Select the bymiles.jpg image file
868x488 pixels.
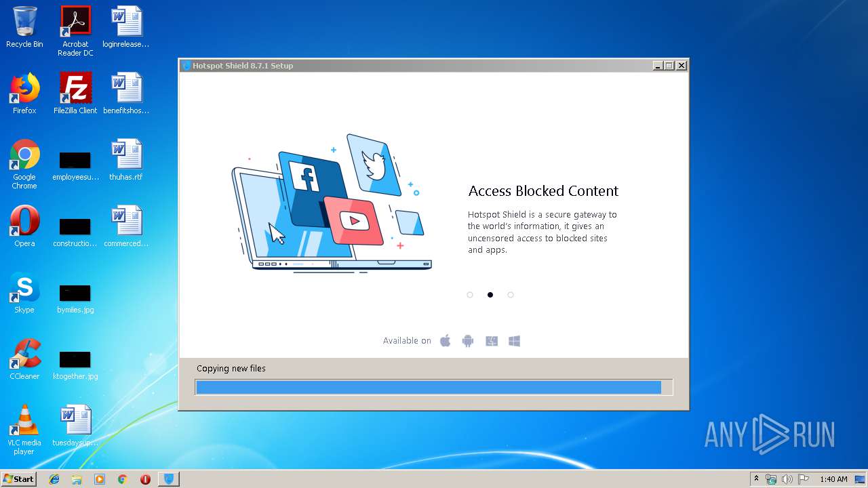[75, 298]
